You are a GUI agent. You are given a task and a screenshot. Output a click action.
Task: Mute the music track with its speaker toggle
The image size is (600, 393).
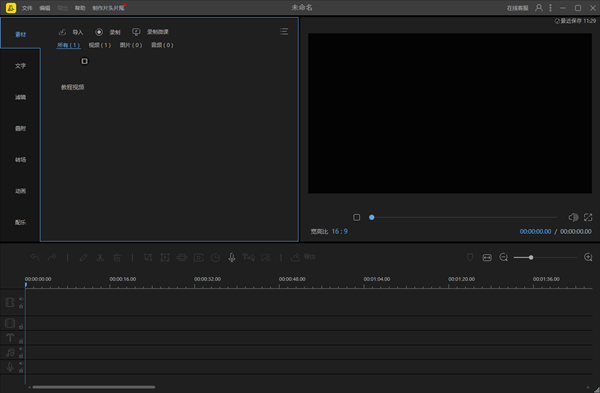(x=21, y=349)
